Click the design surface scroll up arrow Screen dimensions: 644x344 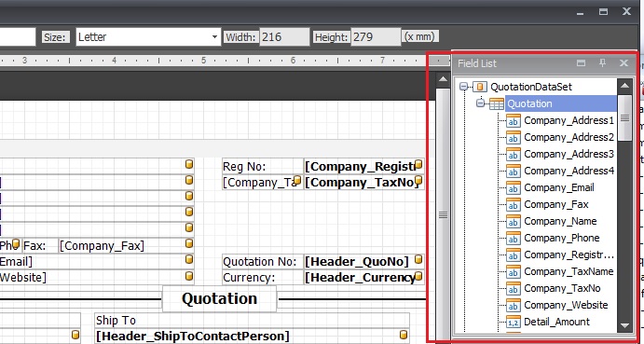[x=443, y=80]
